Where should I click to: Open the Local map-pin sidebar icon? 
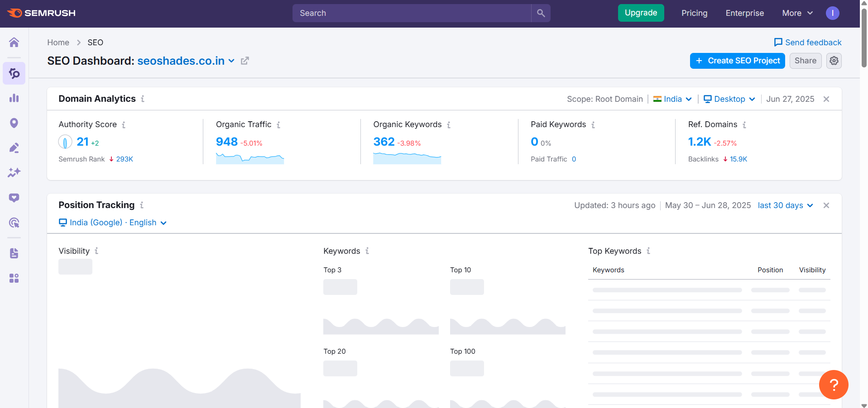pos(14,123)
